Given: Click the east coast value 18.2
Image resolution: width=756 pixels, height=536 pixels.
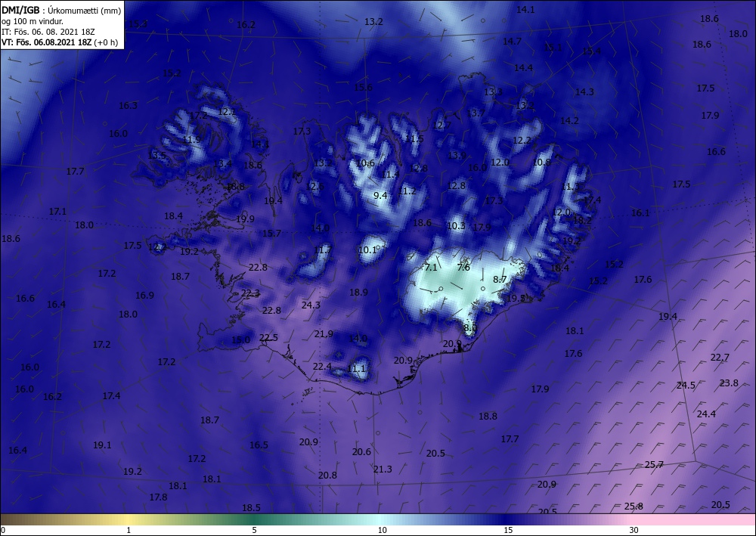Looking at the screenshot, I should click(582, 220).
